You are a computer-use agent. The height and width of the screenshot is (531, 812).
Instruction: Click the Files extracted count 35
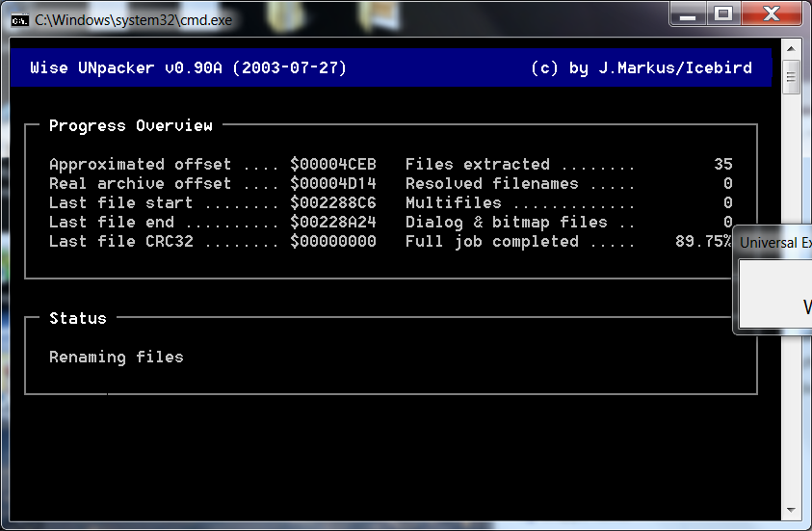pyautogui.click(x=722, y=164)
